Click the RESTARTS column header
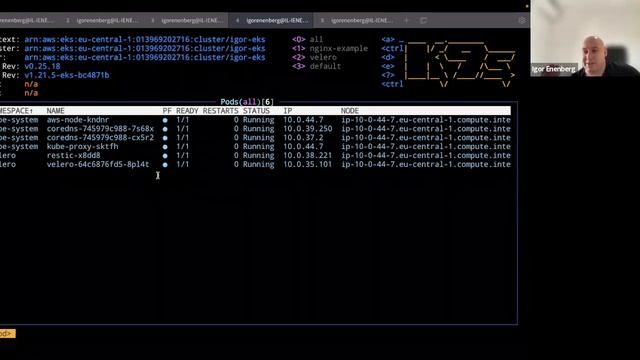Screen dimensions: 640x360 [220, 111]
